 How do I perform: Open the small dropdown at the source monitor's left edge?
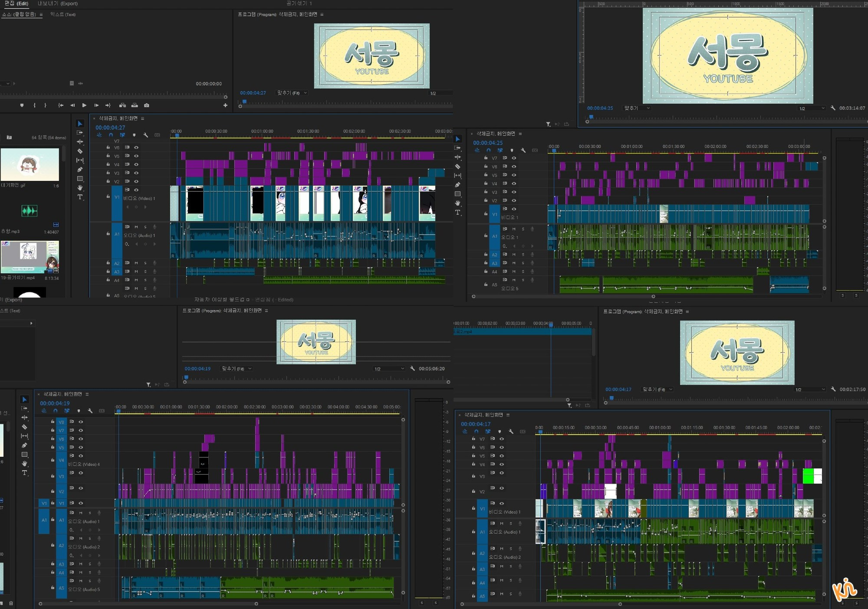tap(5, 83)
